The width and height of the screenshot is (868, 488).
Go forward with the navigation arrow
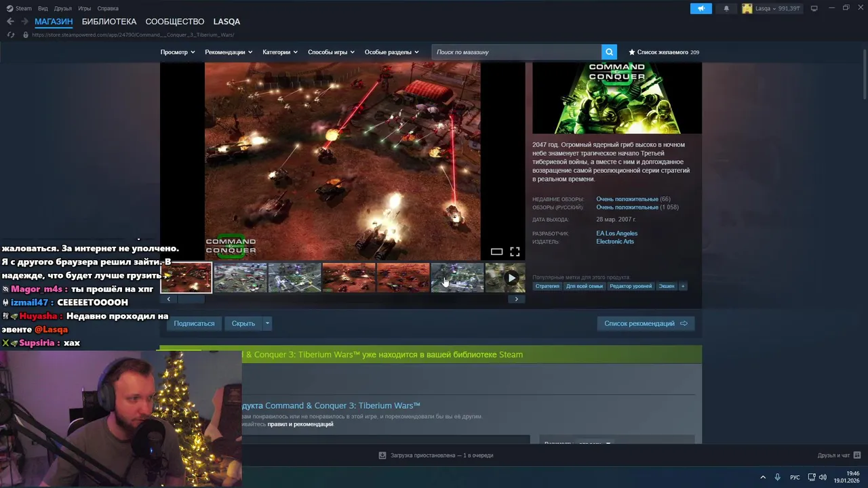pyautogui.click(x=24, y=22)
